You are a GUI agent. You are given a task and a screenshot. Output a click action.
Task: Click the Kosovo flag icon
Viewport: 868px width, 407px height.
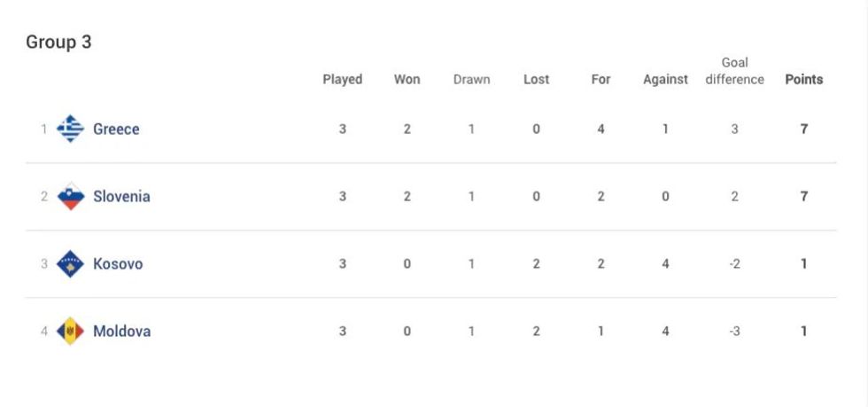[x=71, y=264]
